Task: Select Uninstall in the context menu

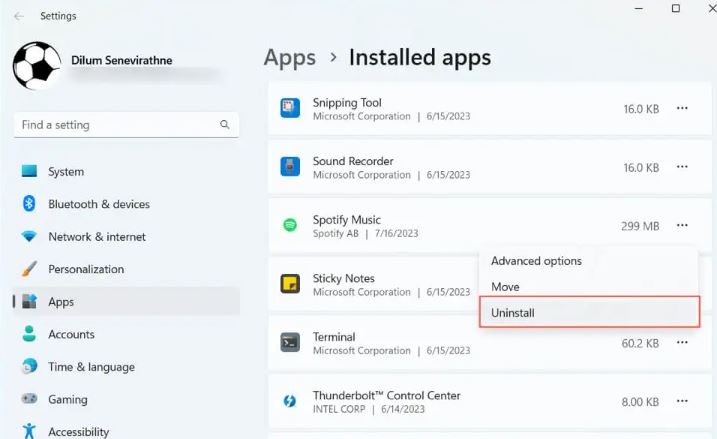Action: (x=589, y=312)
